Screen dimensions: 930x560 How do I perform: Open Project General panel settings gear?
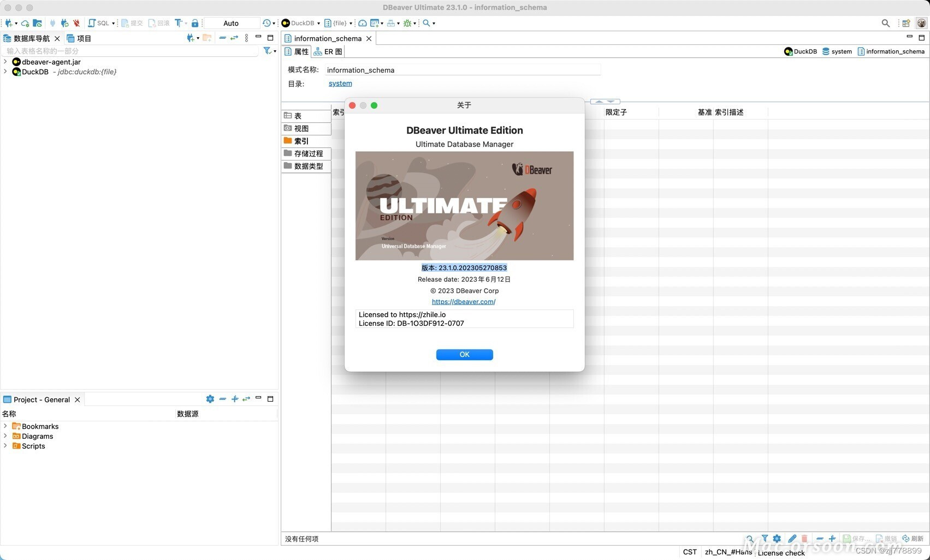210,399
